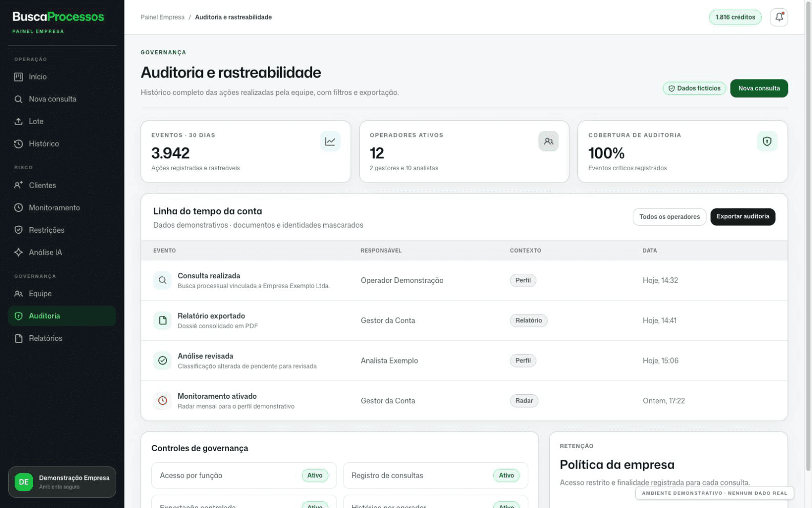Screen dimensions: 812x508
Task: Click Painel Empresa breadcrumb link
Action: (x=162, y=17)
